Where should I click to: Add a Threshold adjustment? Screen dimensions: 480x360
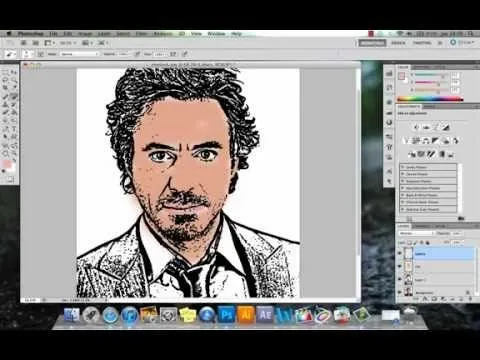pyautogui.click(x=431, y=154)
